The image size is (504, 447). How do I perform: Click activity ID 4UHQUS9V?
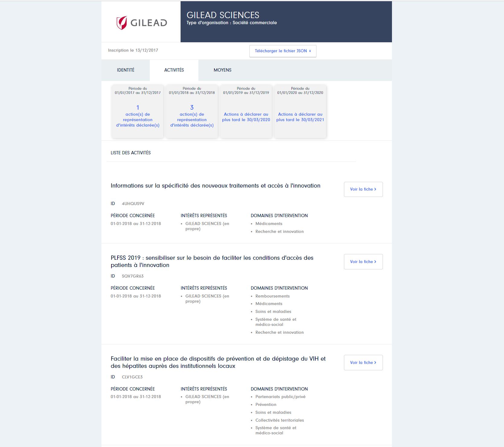coord(133,204)
